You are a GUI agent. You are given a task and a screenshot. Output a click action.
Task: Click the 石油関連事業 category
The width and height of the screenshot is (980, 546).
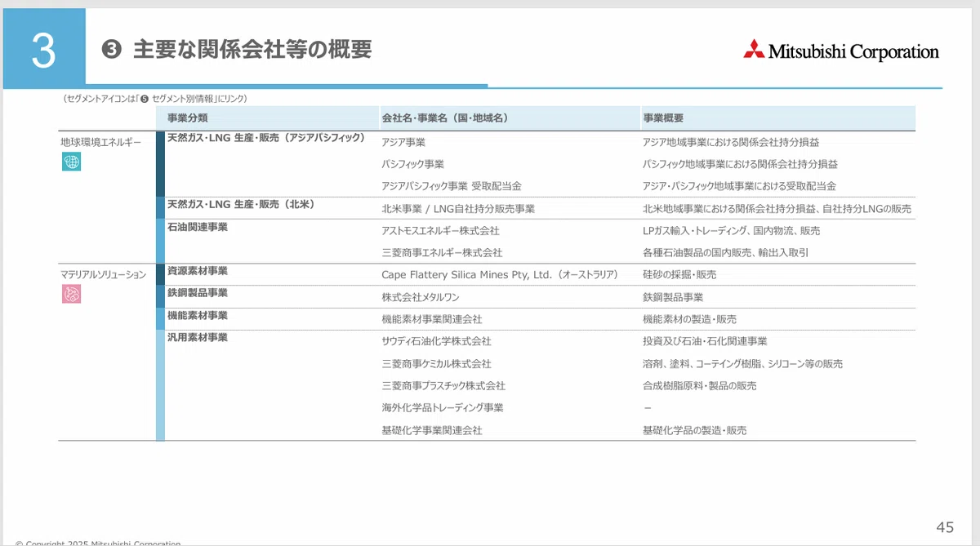[198, 227]
